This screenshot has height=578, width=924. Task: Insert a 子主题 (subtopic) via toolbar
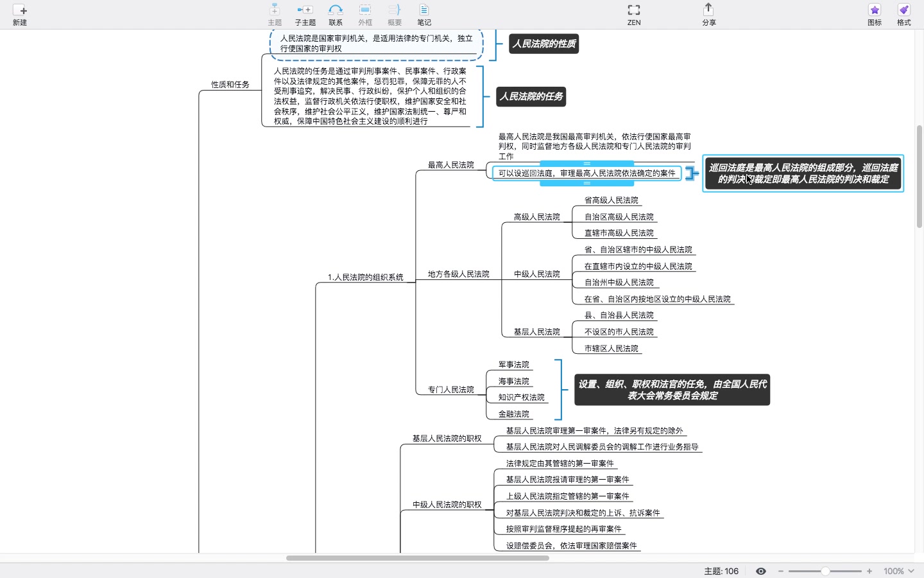305,14
